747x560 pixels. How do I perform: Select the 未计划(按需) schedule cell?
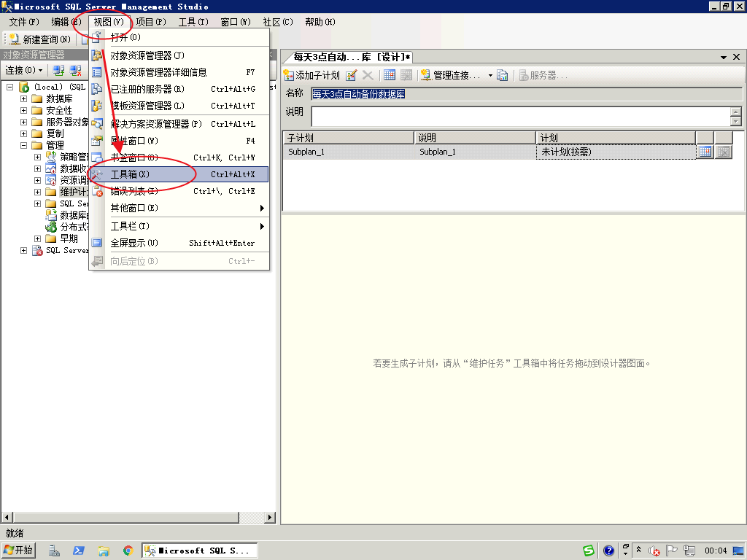(x=616, y=152)
